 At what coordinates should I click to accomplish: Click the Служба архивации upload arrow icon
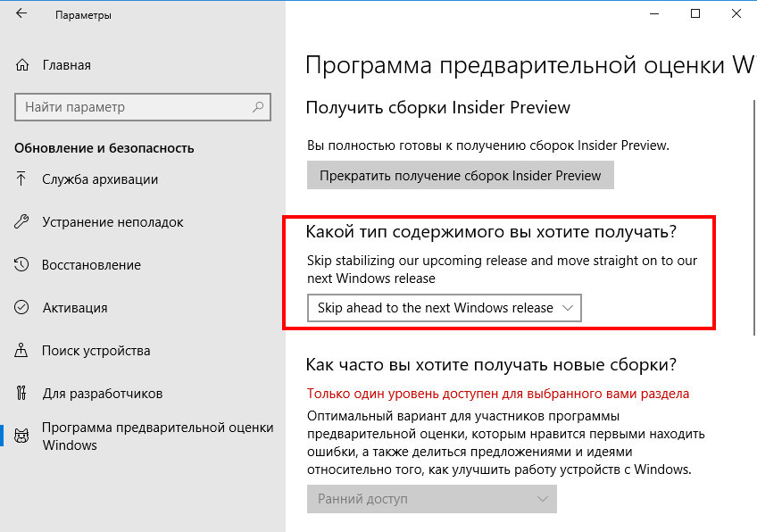[21, 179]
